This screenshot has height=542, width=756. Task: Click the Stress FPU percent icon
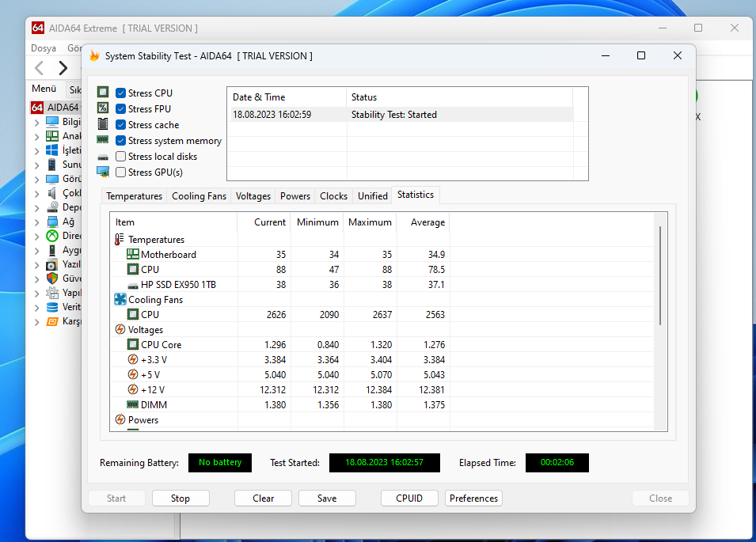point(103,108)
